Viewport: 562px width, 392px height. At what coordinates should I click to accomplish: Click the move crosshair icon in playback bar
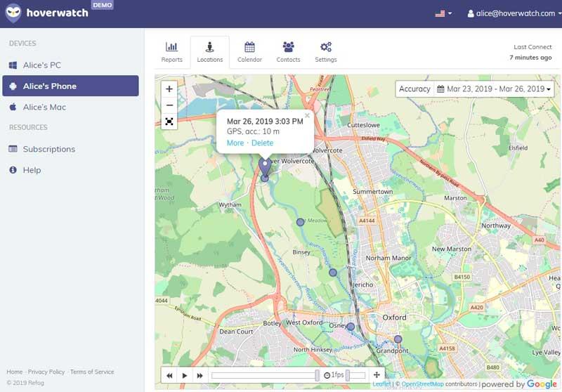pyautogui.click(x=377, y=375)
